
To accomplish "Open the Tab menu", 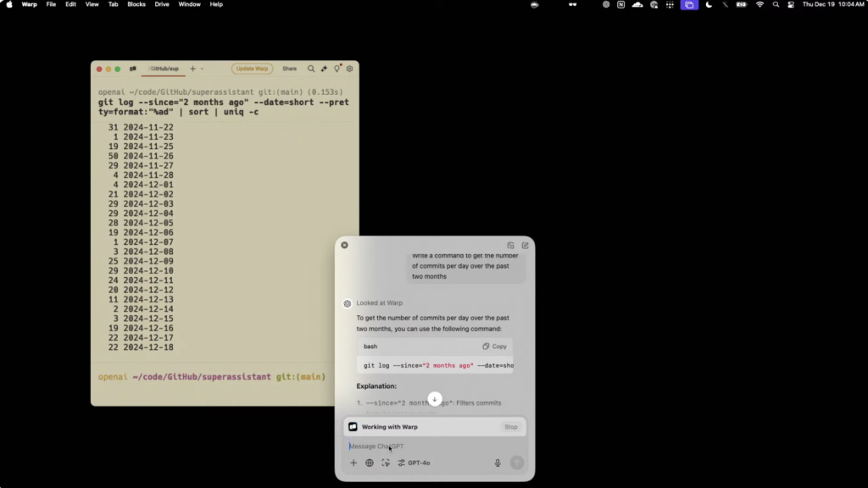I will [113, 4].
